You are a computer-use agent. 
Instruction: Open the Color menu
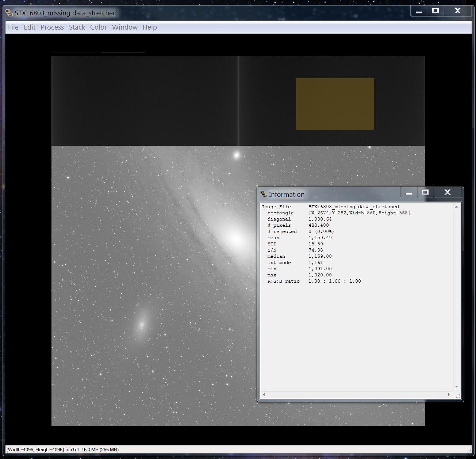pyautogui.click(x=99, y=27)
